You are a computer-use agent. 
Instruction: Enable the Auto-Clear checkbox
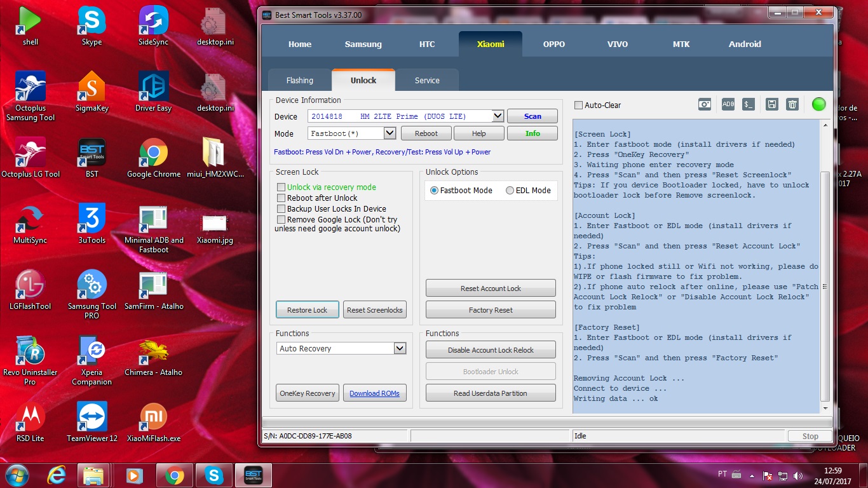pos(578,105)
